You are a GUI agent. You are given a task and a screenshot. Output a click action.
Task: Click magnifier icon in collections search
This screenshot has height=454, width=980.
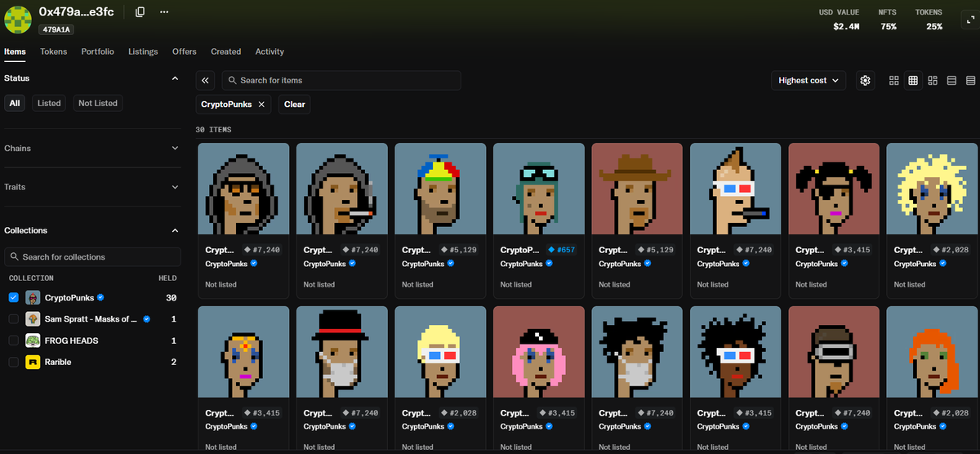pyautogui.click(x=15, y=257)
